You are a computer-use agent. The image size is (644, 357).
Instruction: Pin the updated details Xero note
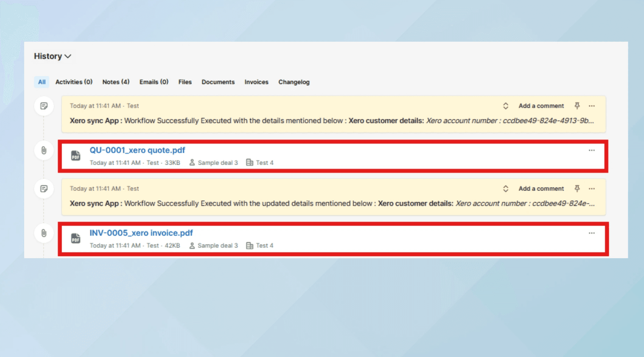pyautogui.click(x=577, y=189)
